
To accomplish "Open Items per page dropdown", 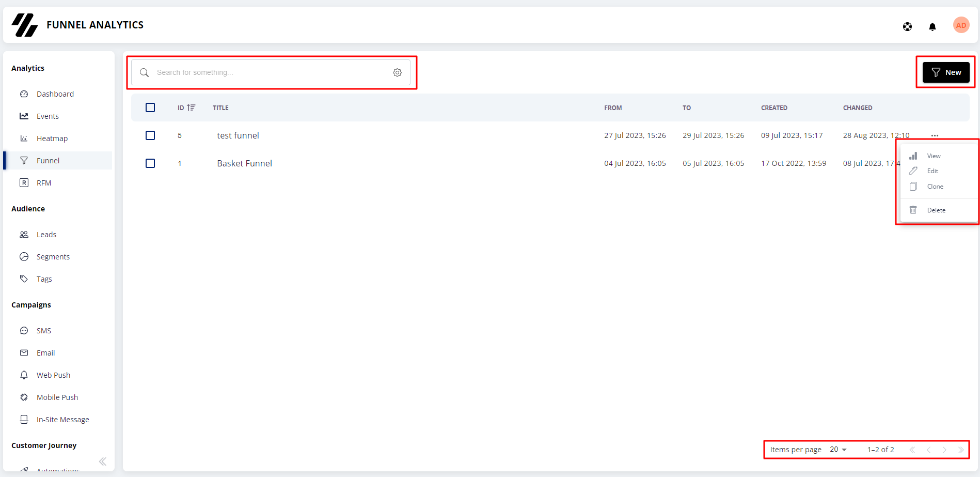I will pos(838,450).
